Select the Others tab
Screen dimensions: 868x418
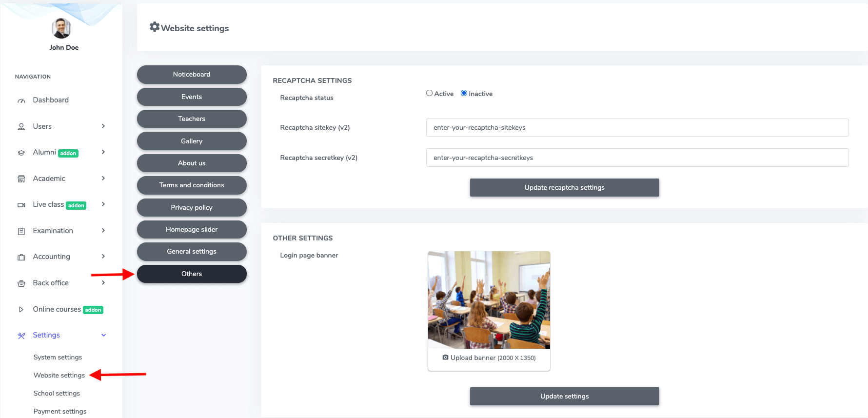tap(192, 274)
